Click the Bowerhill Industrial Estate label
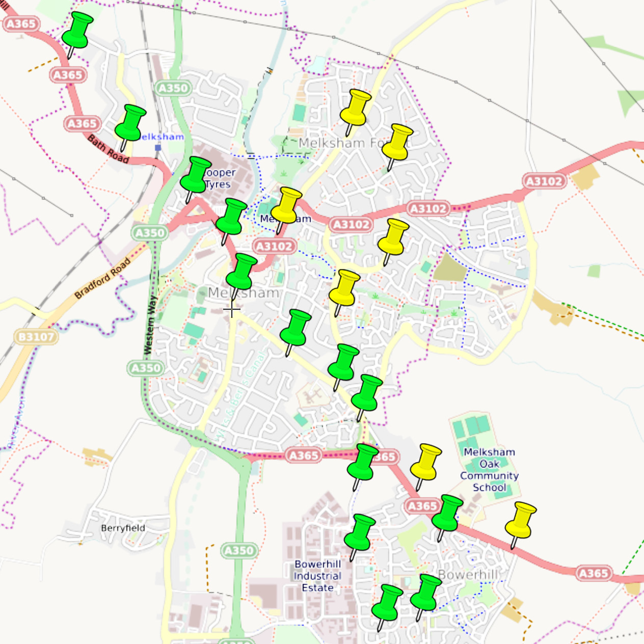This screenshot has width=644, height=644. [317, 576]
